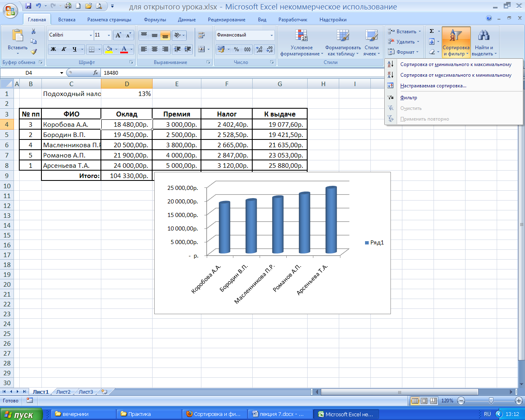Toggle center text alignment

tap(155, 49)
